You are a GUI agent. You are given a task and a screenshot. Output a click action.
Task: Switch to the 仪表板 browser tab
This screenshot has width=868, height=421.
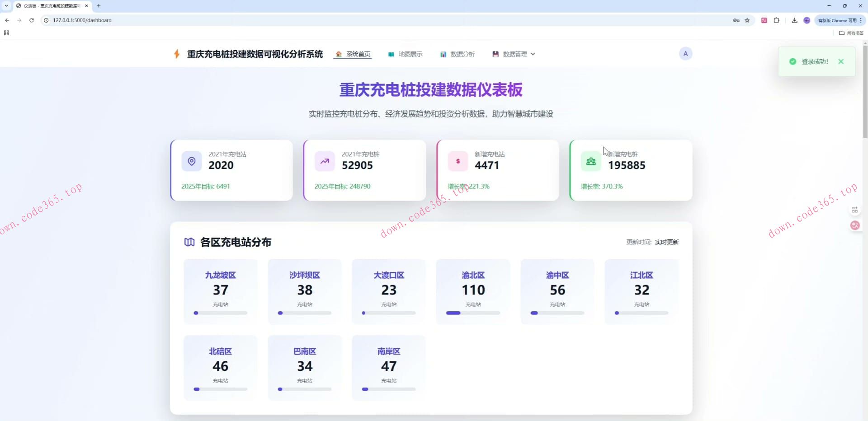tap(45, 6)
